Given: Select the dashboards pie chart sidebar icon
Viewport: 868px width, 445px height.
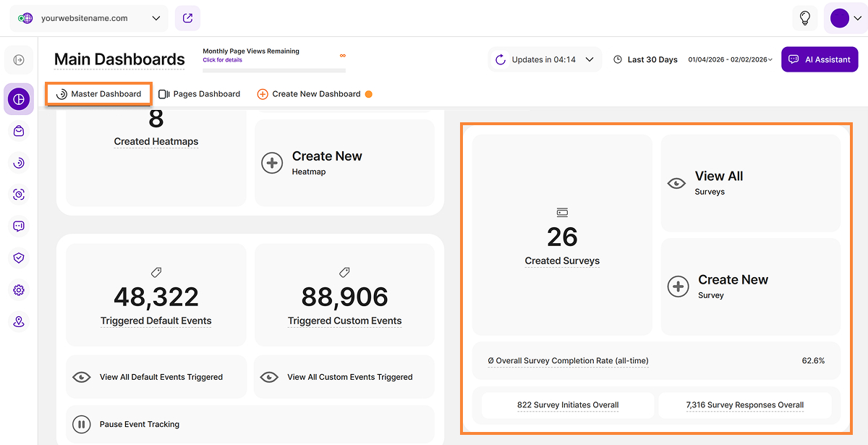Looking at the screenshot, I should click(x=19, y=99).
